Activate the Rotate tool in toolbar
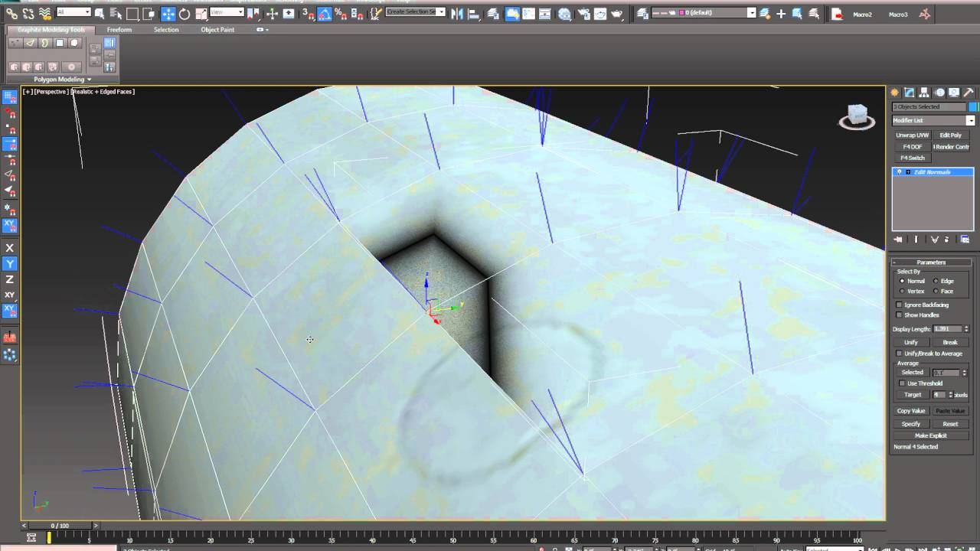Image resolution: width=980 pixels, height=551 pixels. [x=185, y=14]
